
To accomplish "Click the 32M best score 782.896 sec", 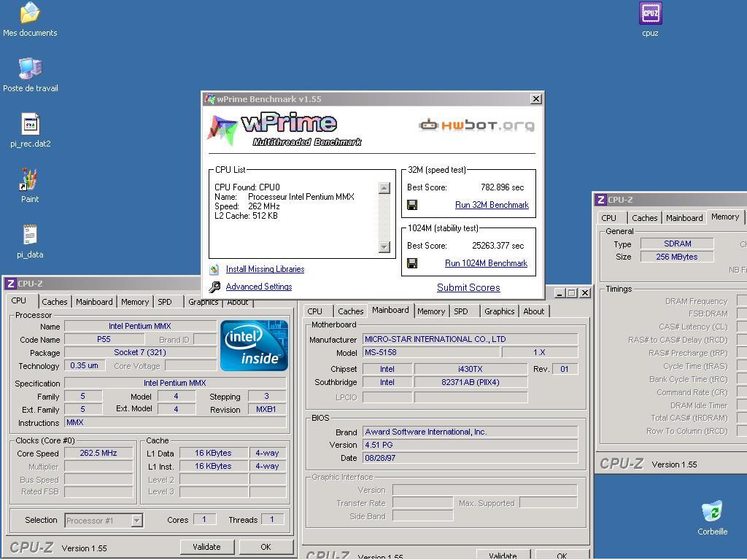I will click(x=502, y=187).
